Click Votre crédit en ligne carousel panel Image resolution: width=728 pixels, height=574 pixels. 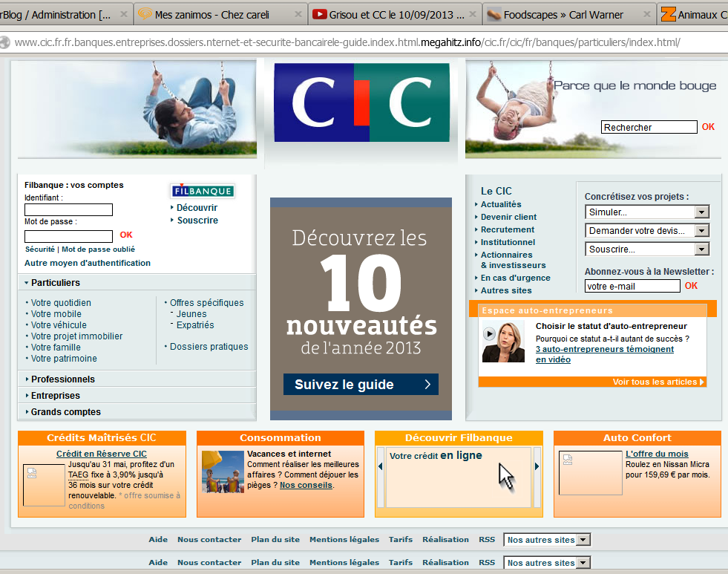point(459,477)
